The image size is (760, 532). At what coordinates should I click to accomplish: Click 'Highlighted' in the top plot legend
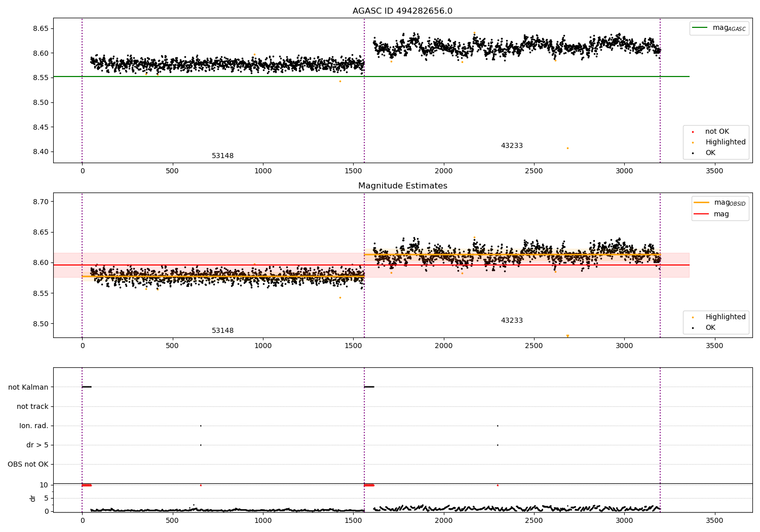[725, 142]
